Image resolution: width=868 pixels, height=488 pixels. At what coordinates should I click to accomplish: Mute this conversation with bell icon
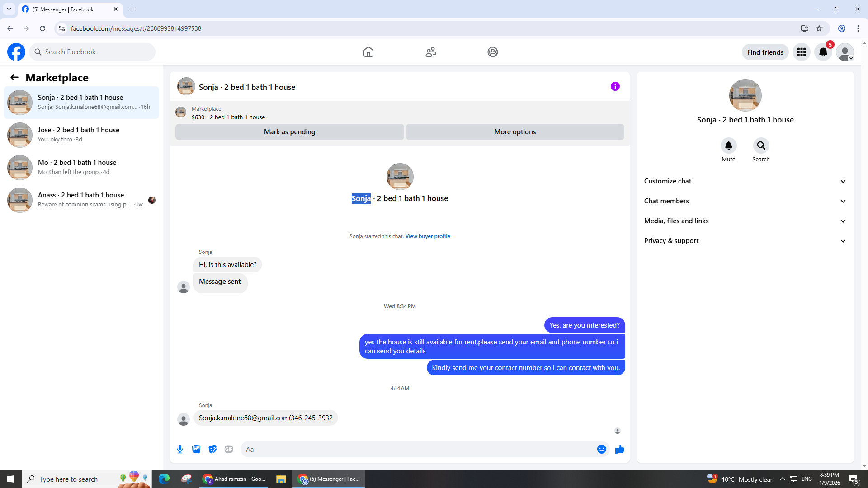click(728, 145)
